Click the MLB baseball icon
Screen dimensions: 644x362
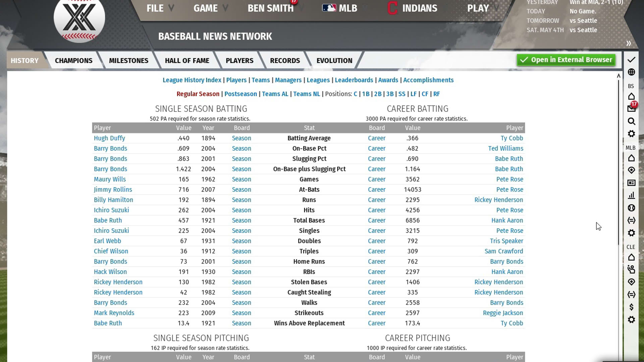coord(631,208)
